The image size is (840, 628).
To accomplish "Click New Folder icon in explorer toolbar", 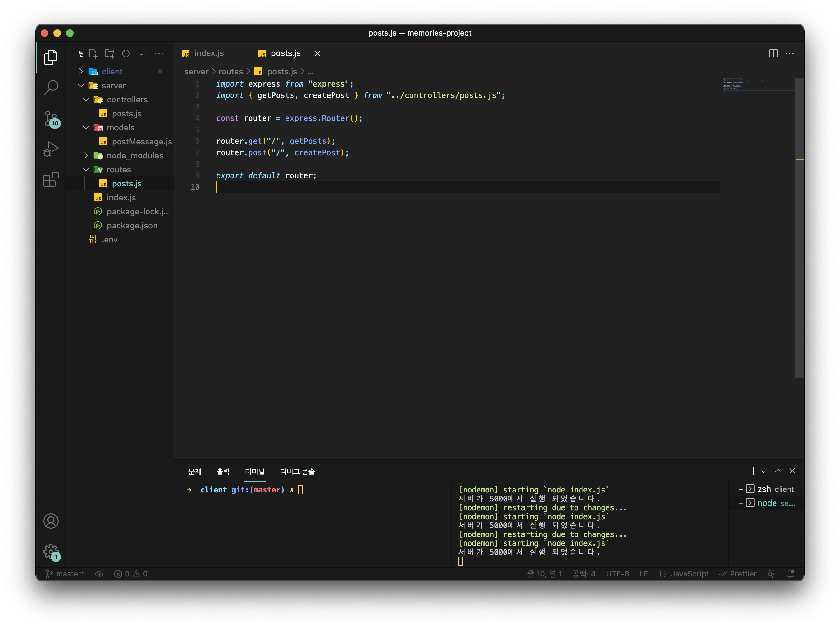I will [109, 53].
